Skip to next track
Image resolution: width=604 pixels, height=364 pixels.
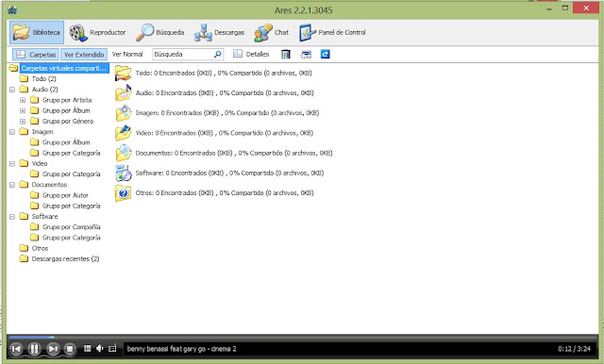(x=53, y=349)
